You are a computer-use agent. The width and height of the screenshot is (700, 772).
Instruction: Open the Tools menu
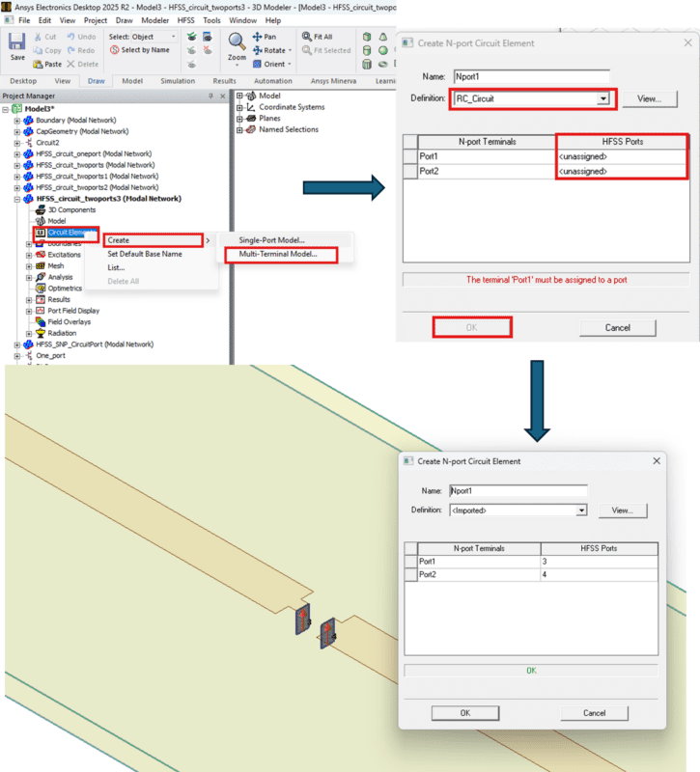tap(211, 20)
